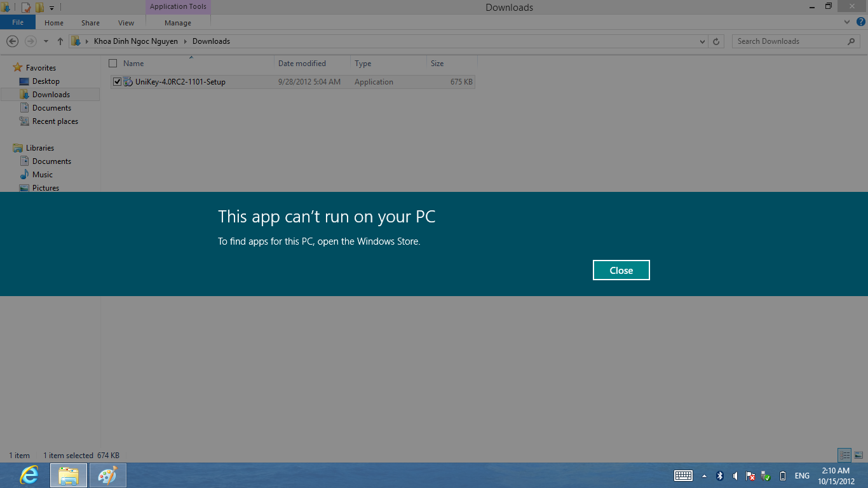Open Documents under Favorites
Viewport: 868px width, 488px height.
[51, 108]
